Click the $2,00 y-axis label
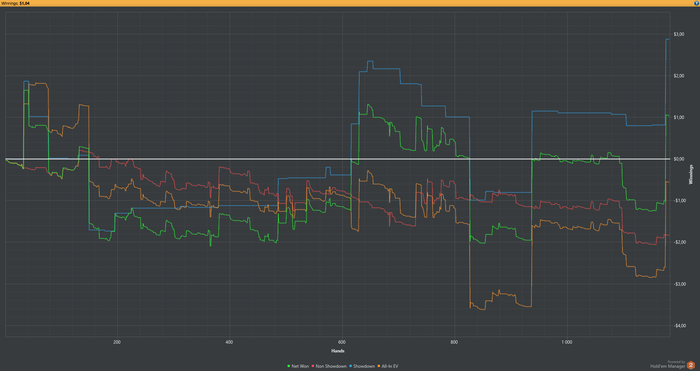Image resolution: width=700 pixels, height=371 pixels. [x=679, y=75]
